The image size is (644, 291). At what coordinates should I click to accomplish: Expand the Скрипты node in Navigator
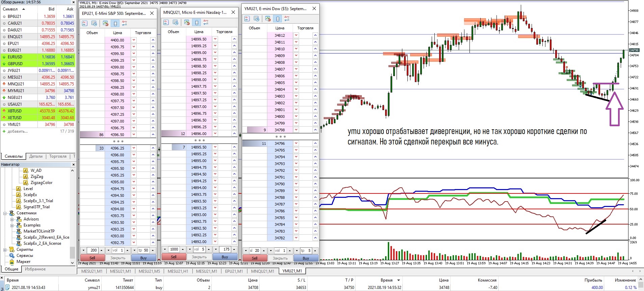tap(5, 249)
